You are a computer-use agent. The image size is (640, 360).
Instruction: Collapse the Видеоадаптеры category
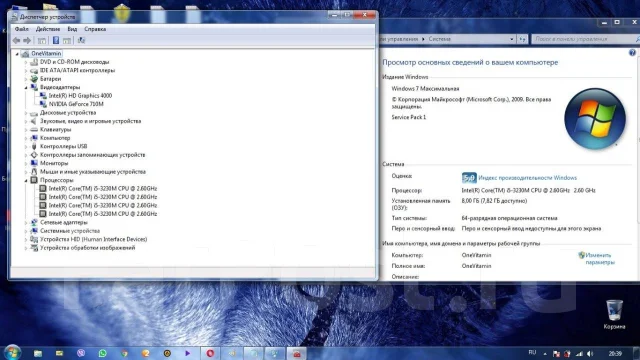(x=26, y=87)
